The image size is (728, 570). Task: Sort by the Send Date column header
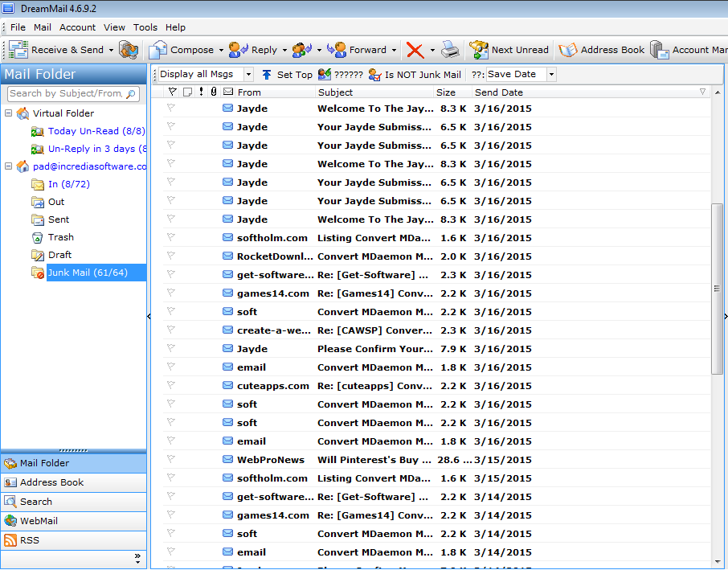(x=590, y=92)
